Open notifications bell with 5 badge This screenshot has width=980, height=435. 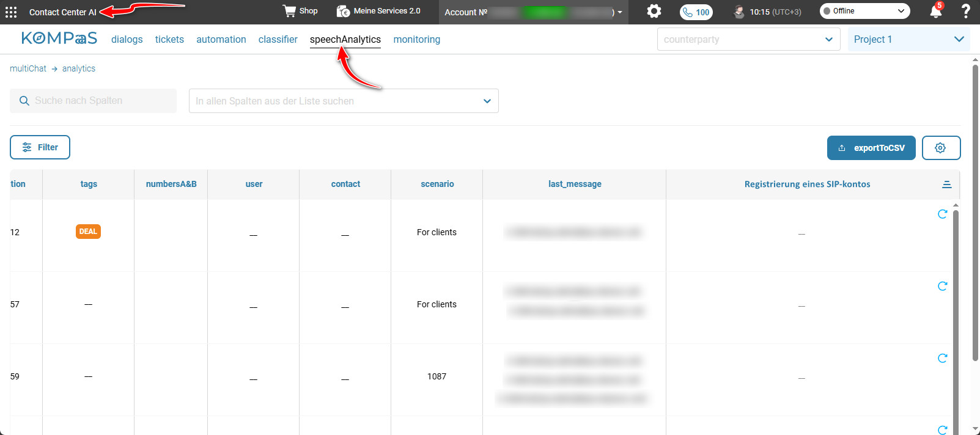tap(936, 11)
